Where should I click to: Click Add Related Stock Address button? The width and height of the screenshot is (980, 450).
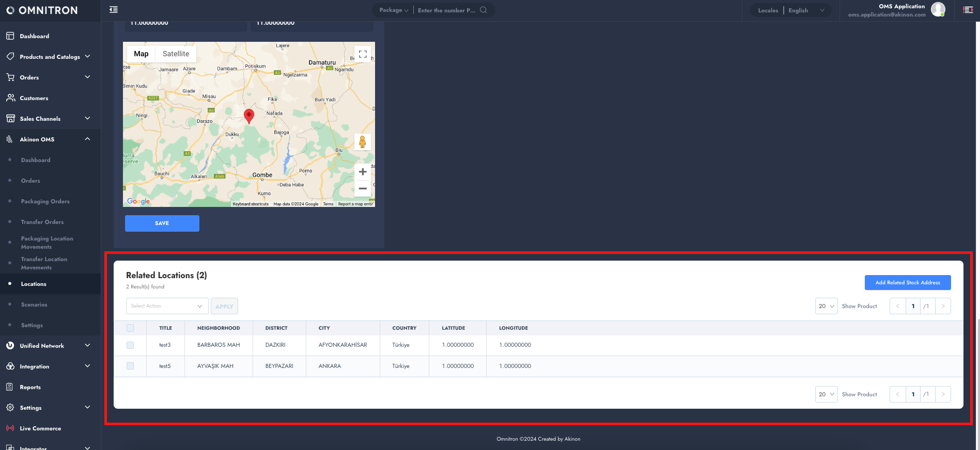tap(907, 282)
